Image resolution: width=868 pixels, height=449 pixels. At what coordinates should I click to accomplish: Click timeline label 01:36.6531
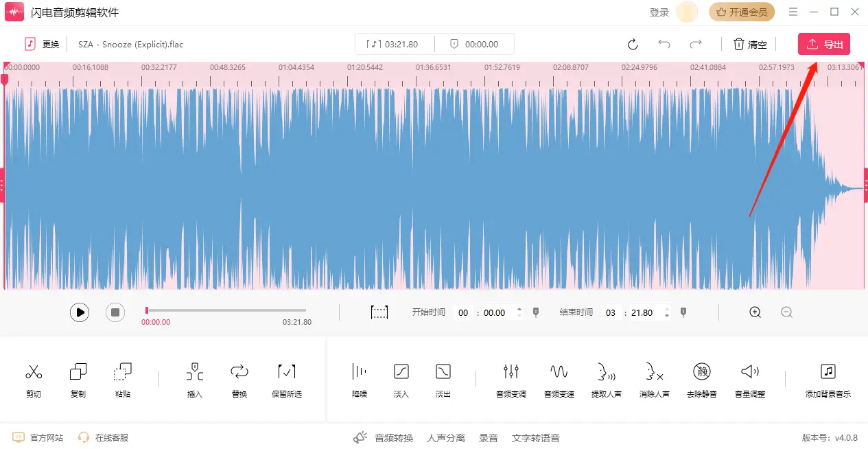click(x=434, y=67)
